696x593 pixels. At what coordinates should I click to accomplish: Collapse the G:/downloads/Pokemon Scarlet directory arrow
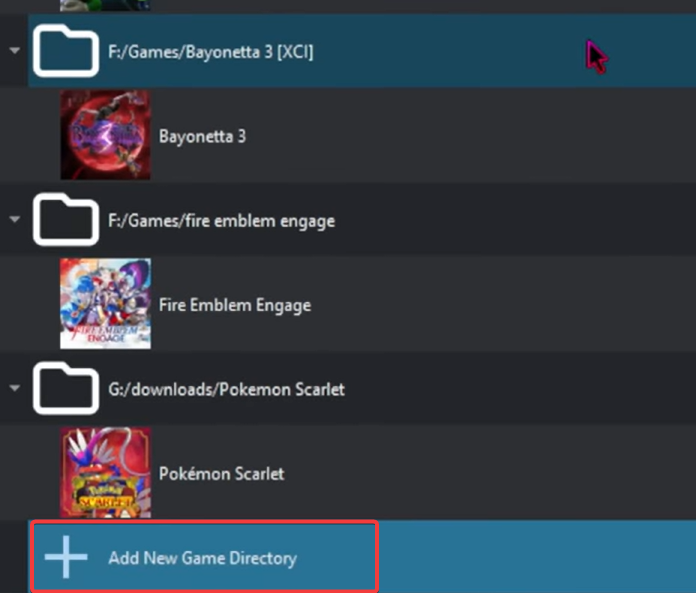(x=15, y=388)
